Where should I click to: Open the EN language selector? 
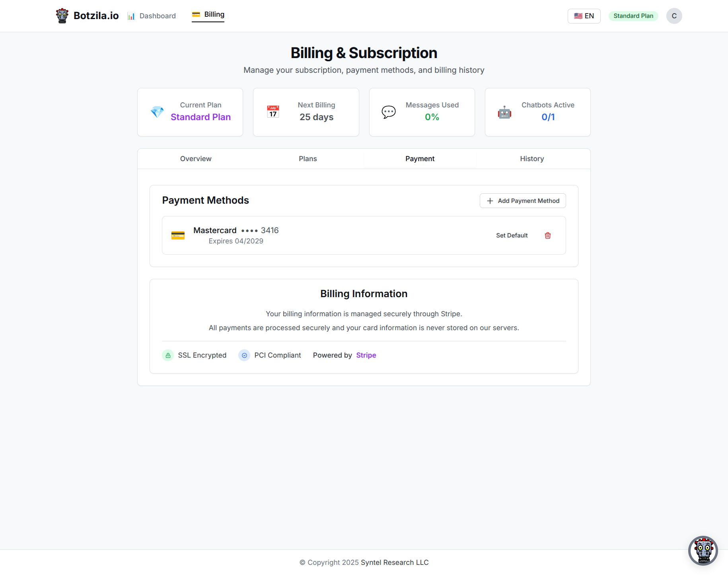[584, 16]
